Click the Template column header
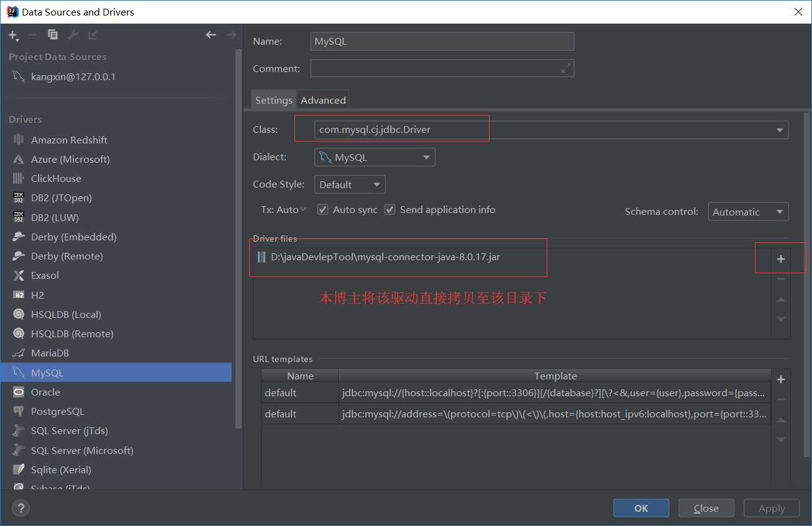The width and height of the screenshot is (812, 526). click(555, 376)
